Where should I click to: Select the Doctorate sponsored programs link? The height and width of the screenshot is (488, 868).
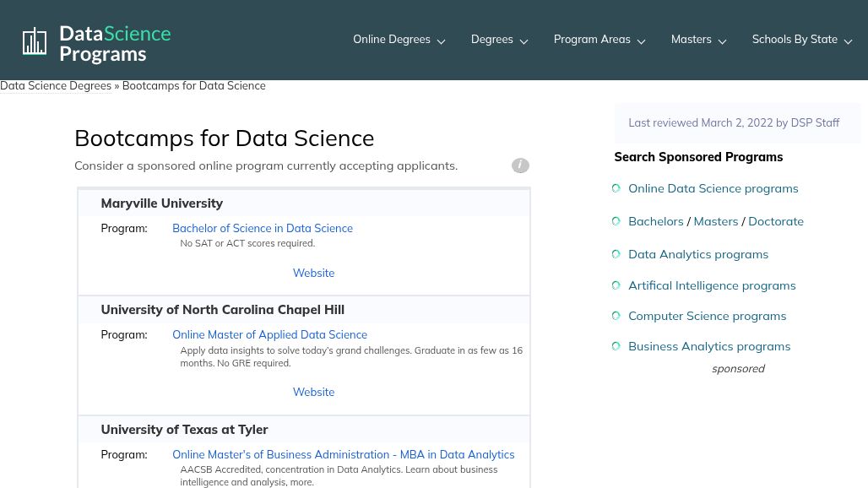(775, 221)
